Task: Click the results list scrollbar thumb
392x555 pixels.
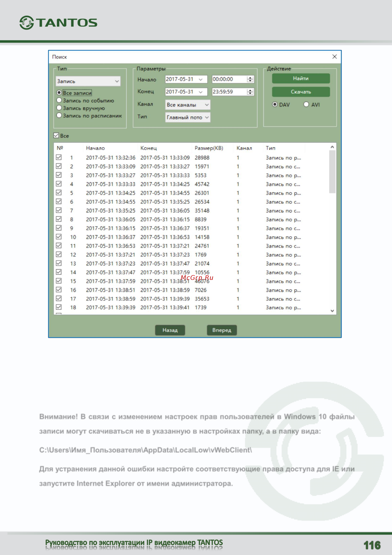Action: [x=332, y=172]
